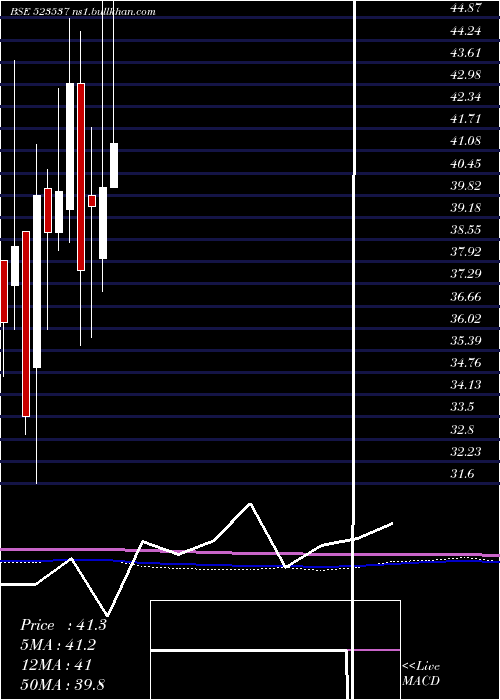The height and width of the screenshot is (700, 500).
Task: Select the 39.82 price axis label
Action: (x=466, y=186)
